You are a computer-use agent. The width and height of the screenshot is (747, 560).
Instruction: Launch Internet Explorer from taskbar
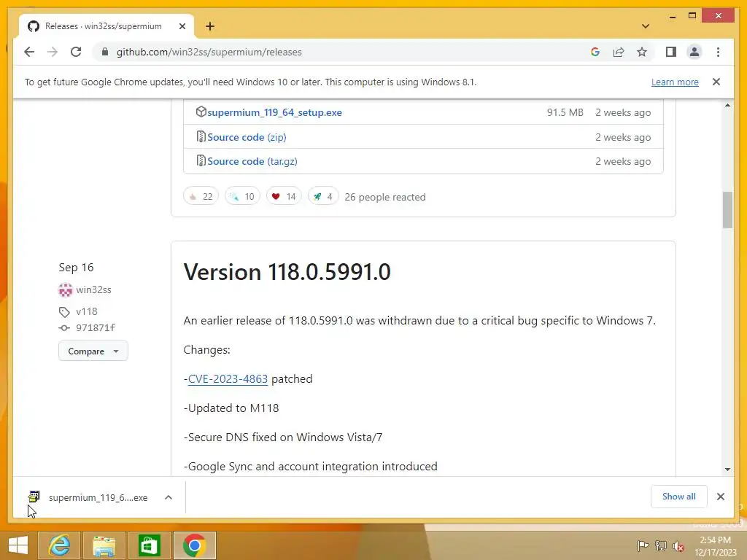(x=60, y=545)
